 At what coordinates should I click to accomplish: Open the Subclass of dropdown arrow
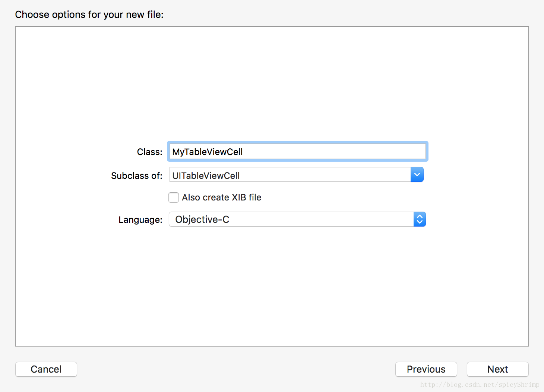pos(417,175)
